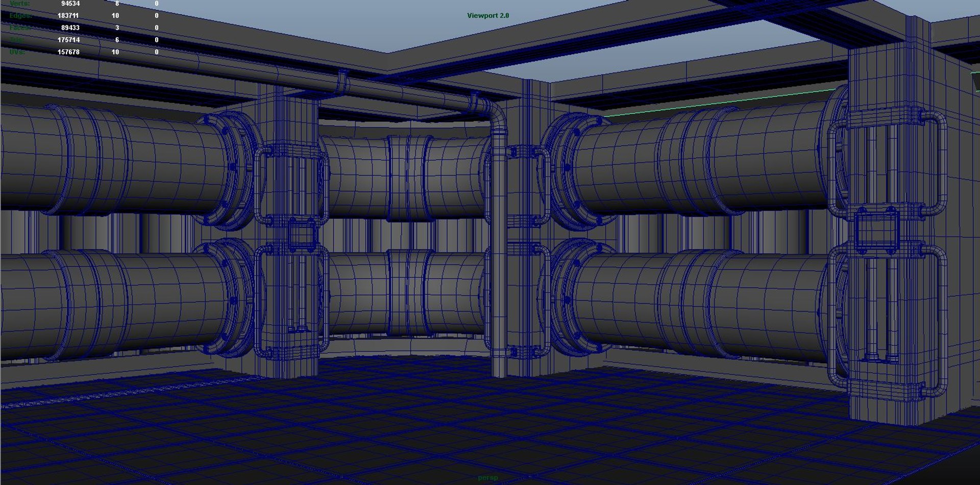The width and height of the screenshot is (980, 485).
Task: Click the face count value 89433
Action: [x=70, y=28]
